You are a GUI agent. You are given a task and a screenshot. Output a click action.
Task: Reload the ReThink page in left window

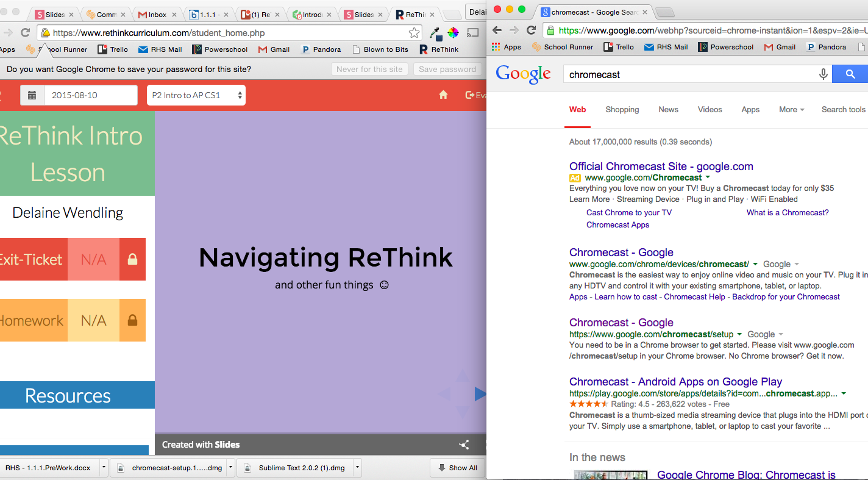pos(25,33)
